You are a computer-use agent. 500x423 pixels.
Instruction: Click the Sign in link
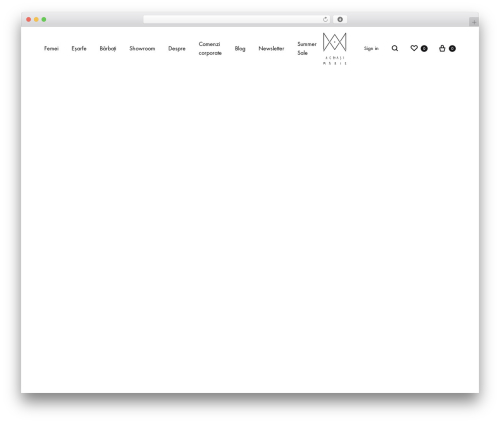click(x=371, y=49)
